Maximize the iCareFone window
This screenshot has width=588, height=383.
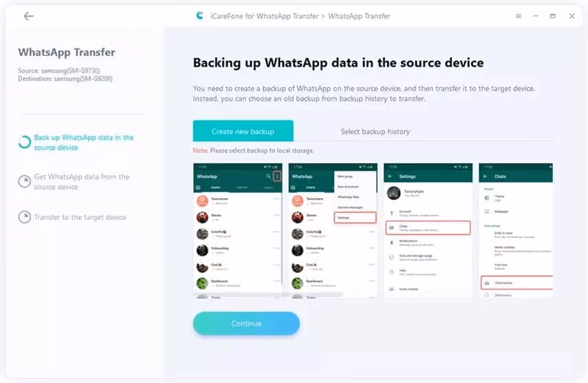tap(553, 16)
